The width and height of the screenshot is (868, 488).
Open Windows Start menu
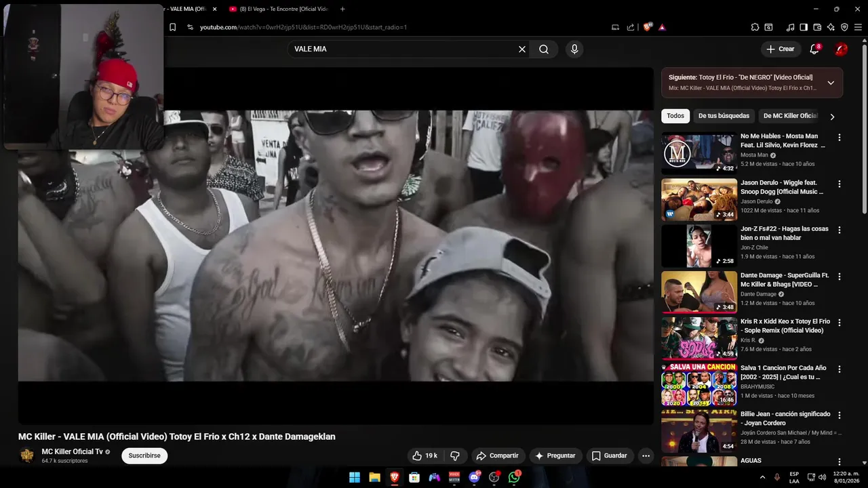[355, 477]
